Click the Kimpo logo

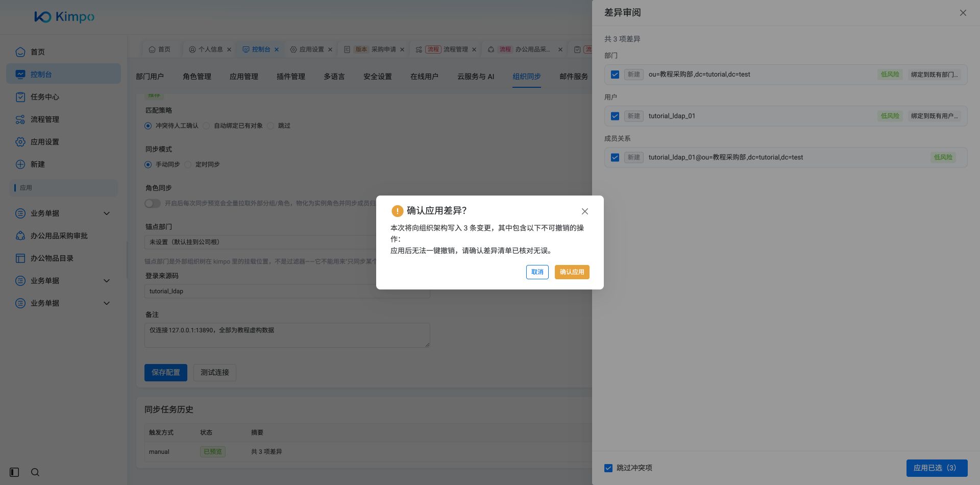coord(64,17)
